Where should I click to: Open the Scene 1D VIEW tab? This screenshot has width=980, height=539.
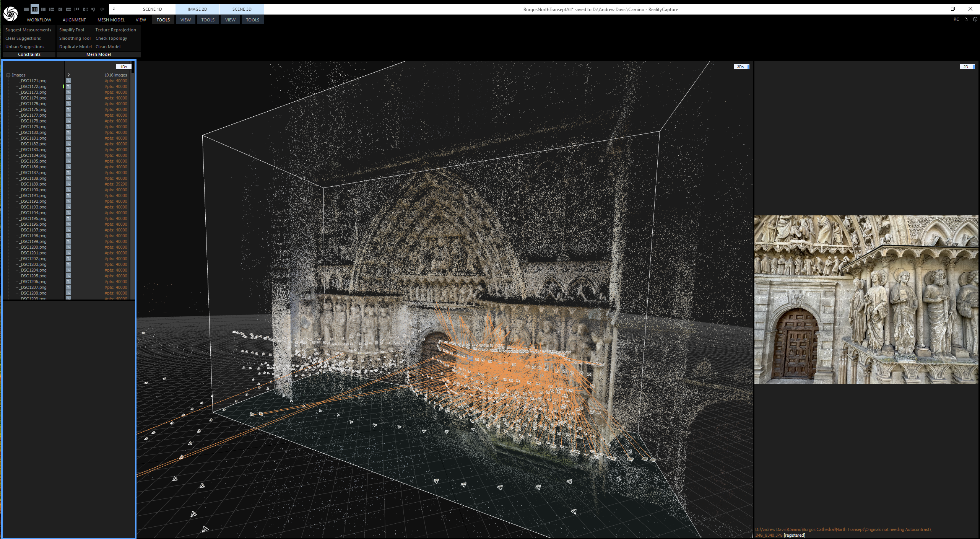click(x=141, y=20)
